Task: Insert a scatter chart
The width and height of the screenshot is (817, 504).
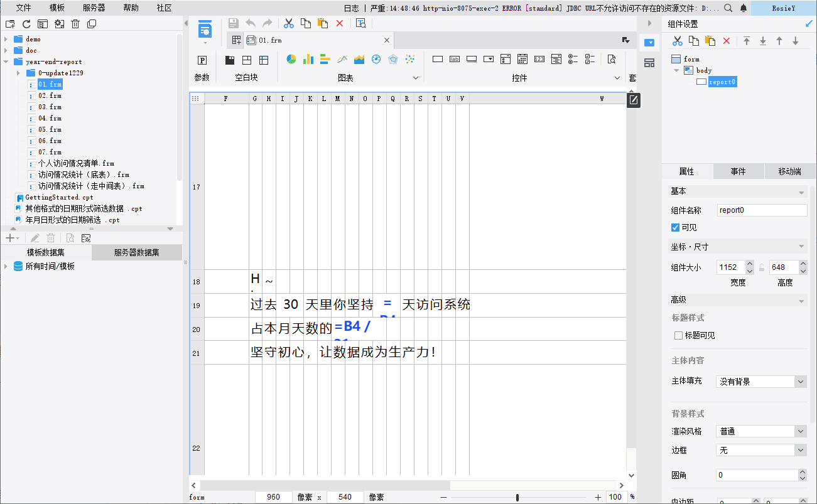Action: coord(410,59)
